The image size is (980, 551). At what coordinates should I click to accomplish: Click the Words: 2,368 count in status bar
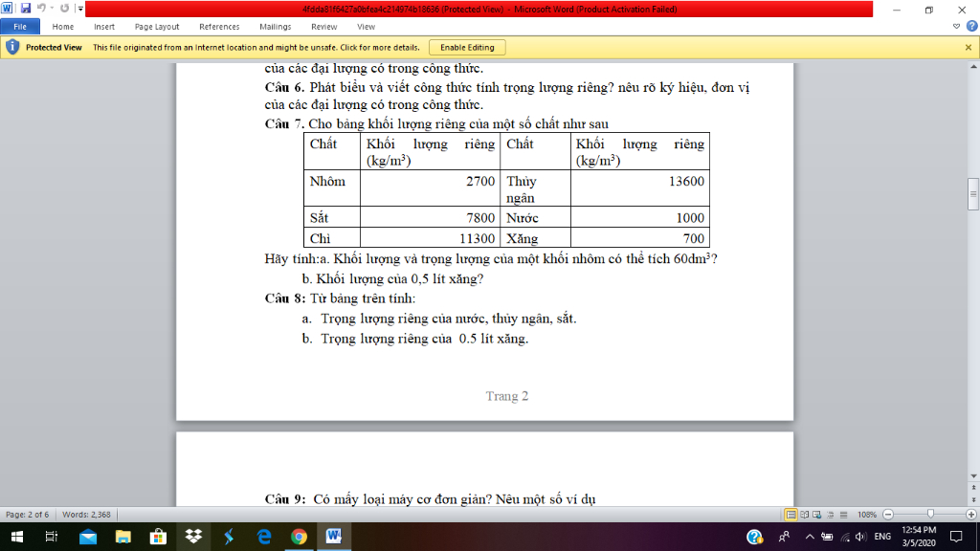86,515
